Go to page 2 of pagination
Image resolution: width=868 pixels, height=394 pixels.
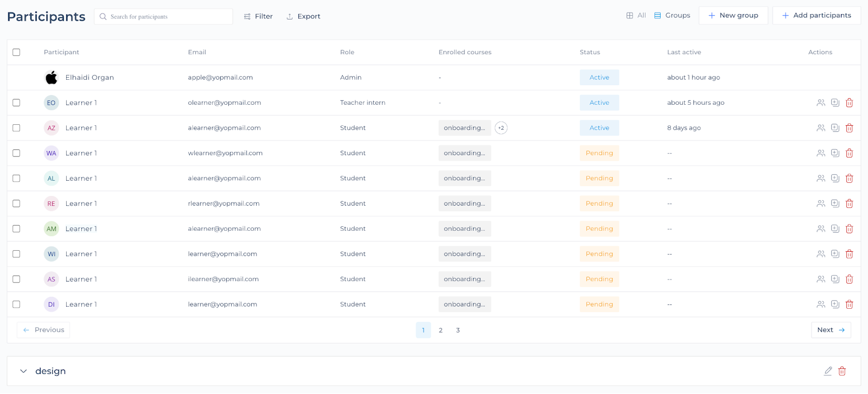pyautogui.click(x=441, y=330)
